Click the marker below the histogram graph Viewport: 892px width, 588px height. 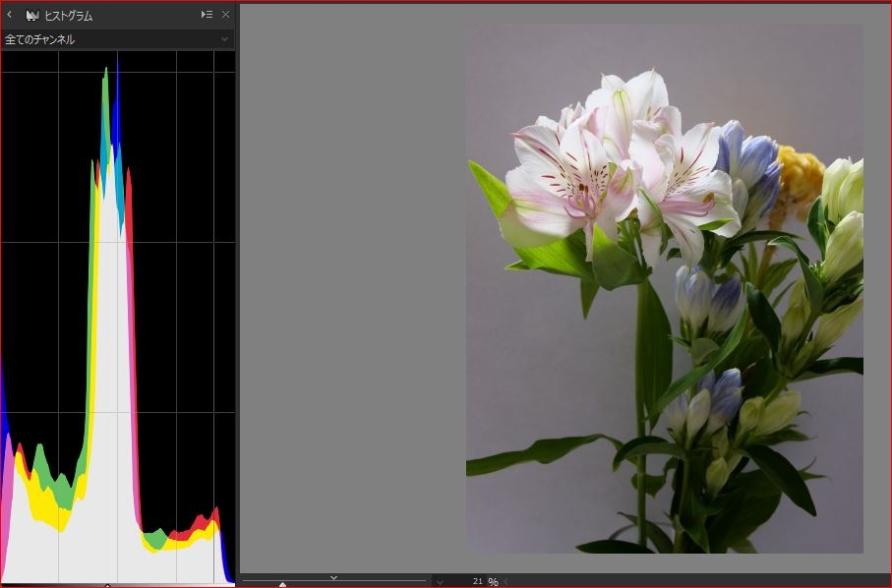pyautogui.click(x=107, y=585)
